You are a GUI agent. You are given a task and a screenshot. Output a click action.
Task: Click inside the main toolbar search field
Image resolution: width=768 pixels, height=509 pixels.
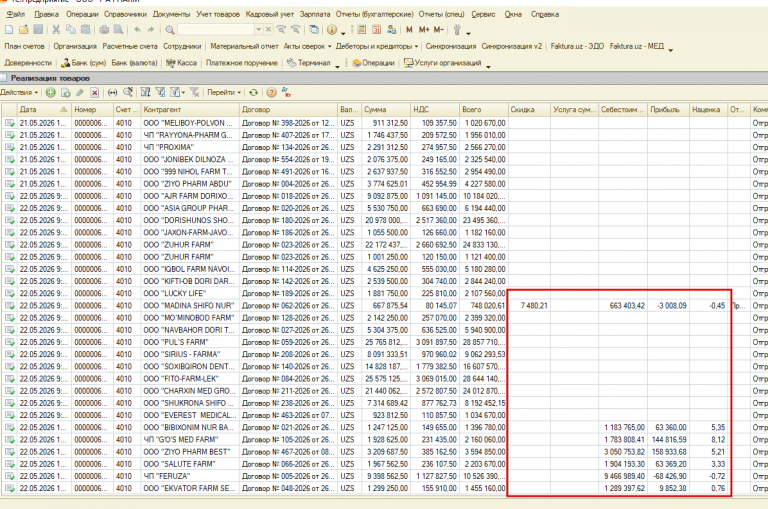pos(216,30)
